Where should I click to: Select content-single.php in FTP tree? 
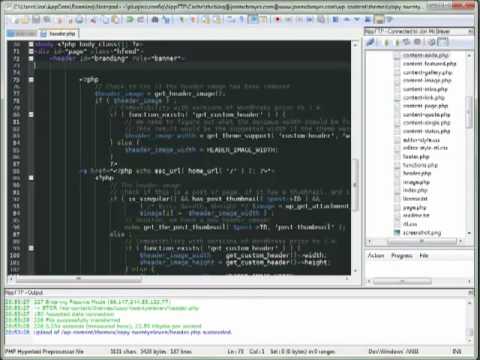click(426, 123)
